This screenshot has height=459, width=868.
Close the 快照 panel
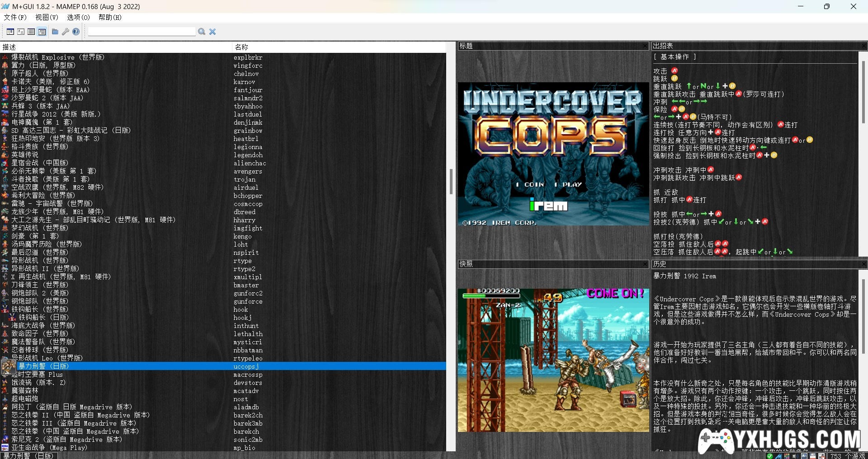click(x=645, y=264)
